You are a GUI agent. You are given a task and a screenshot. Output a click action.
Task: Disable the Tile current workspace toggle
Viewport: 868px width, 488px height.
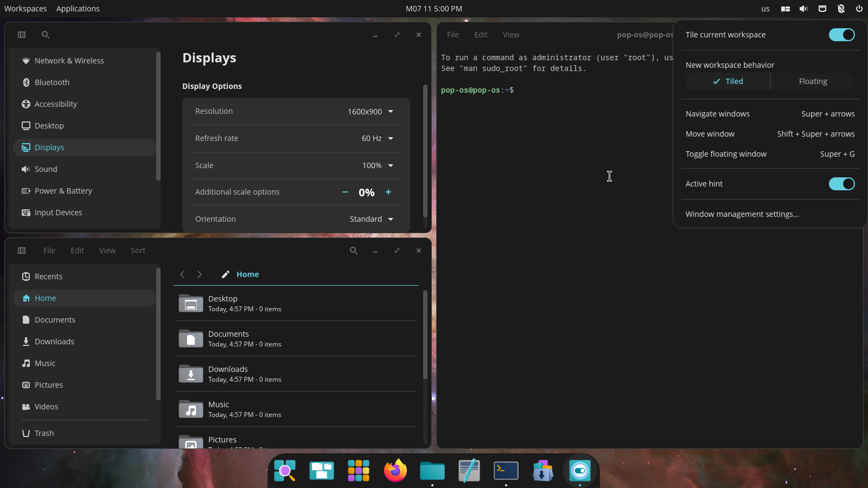click(x=841, y=34)
